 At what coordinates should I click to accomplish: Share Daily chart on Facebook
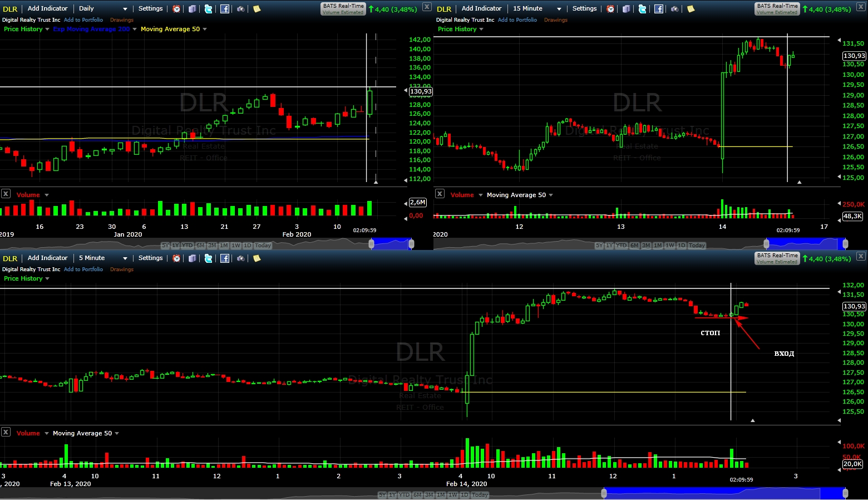[225, 9]
